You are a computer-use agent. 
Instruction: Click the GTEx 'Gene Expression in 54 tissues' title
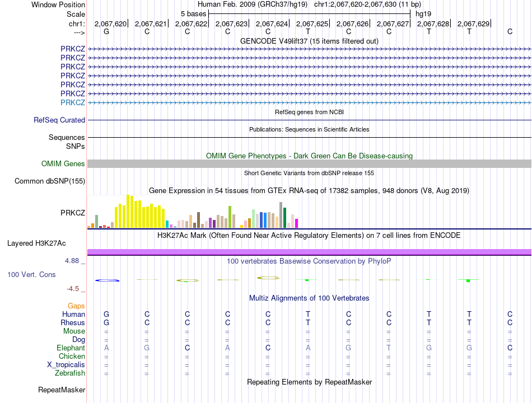click(x=309, y=191)
